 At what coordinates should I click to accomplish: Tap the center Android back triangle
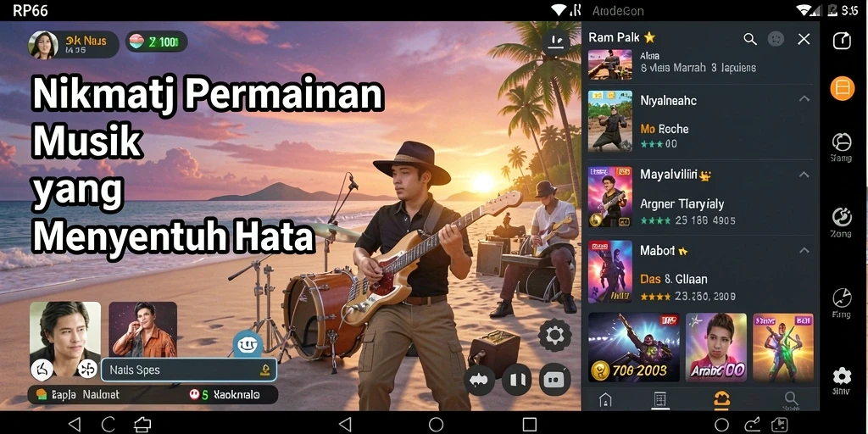[344, 424]
